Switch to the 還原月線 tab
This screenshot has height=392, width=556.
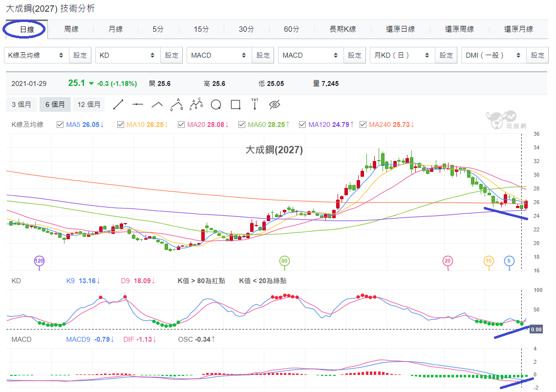point(519,29)
